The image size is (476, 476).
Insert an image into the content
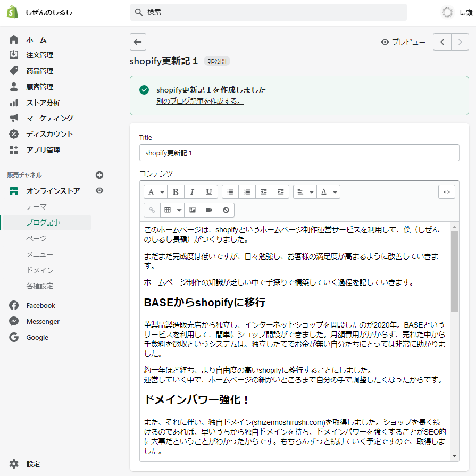coord(192,210)
